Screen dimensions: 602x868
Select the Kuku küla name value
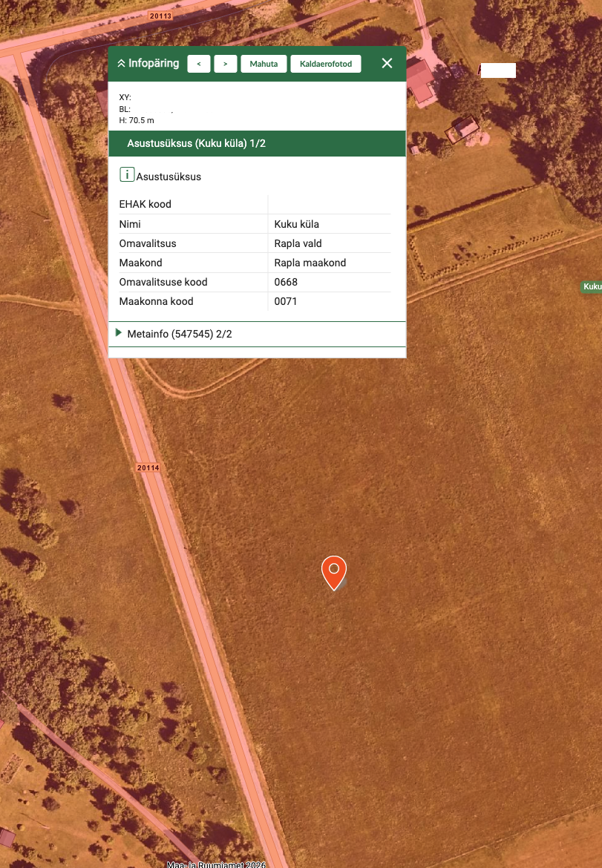tap(296, 224)
